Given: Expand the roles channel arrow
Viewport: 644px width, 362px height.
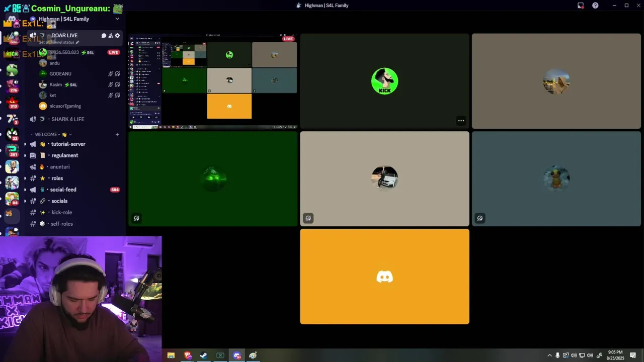Looking at the screenshot, I should point(25,178).
